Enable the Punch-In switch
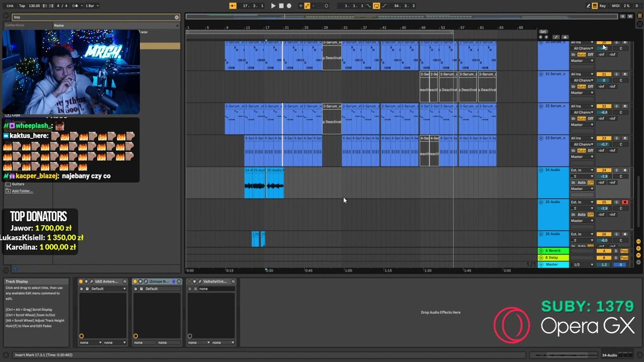 [x=369, y=6]
